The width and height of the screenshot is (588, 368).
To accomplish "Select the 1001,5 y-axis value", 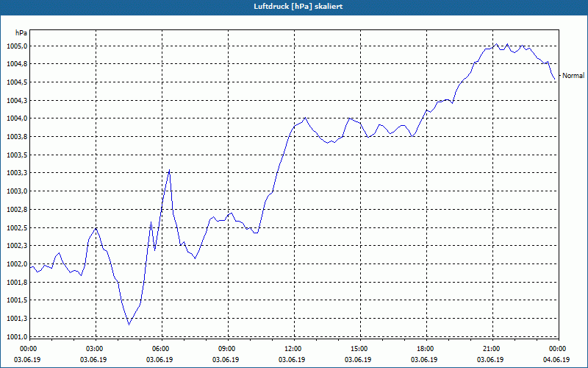I will (17, 300).
